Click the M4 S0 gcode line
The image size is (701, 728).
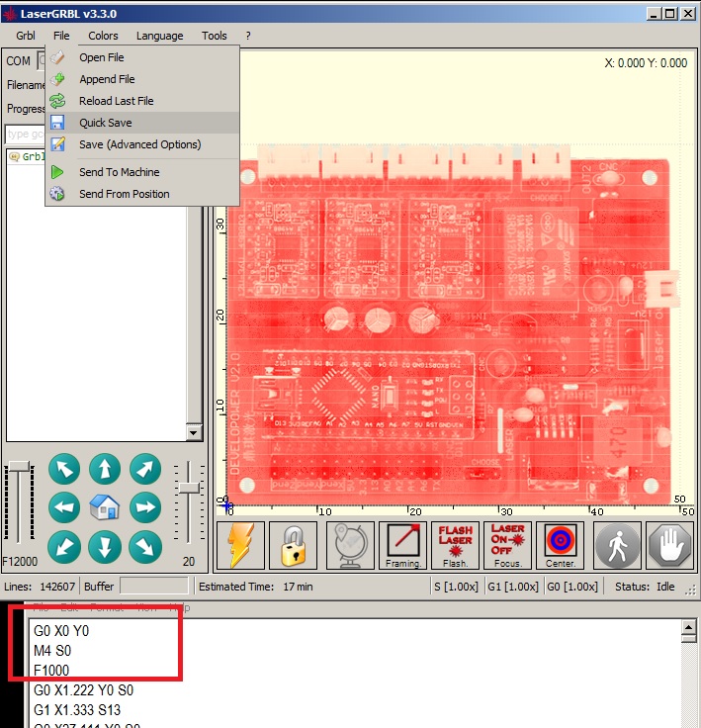click(52, 651)
